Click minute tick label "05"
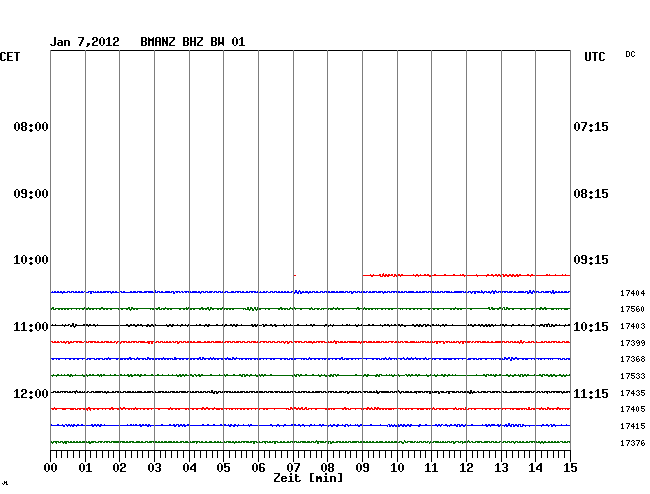The image size is (650, 494). click(x=223, y=468)
